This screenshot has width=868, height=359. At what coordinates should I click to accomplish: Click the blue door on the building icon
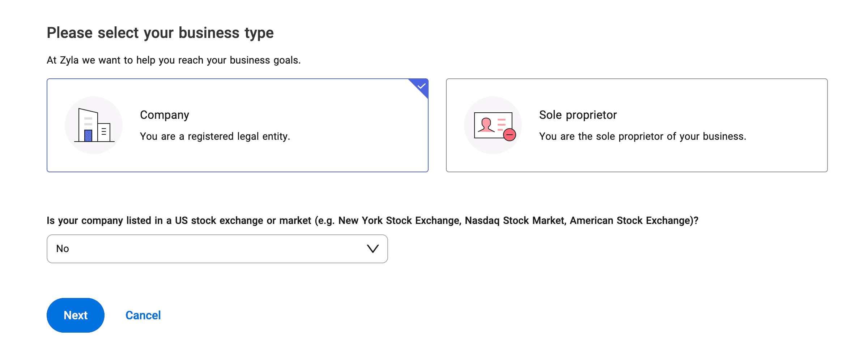88,135
